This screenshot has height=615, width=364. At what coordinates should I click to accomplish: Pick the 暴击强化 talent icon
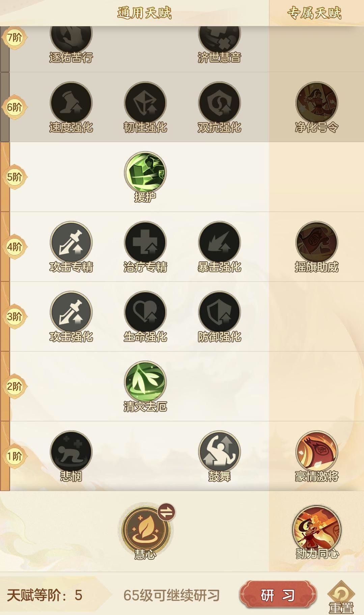click(219, 242)
